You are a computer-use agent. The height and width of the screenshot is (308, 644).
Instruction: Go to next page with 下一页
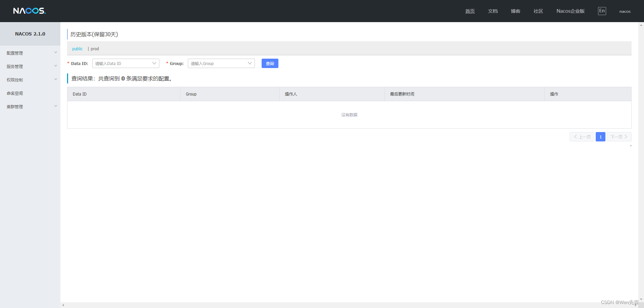[x=619, y=137]
